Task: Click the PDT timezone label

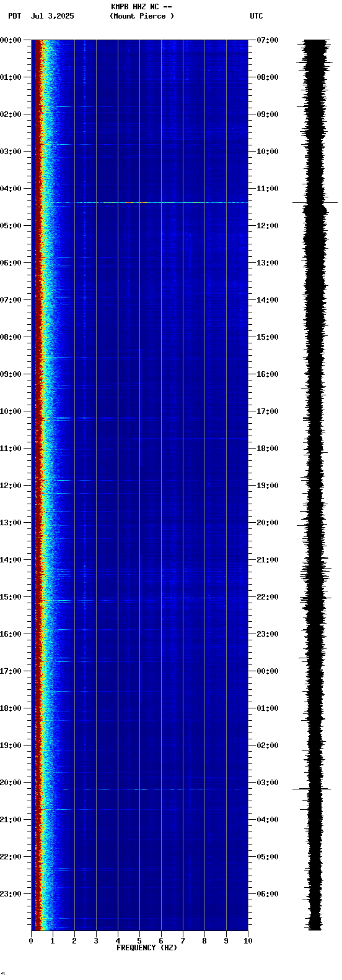Action: coord(15,16)
